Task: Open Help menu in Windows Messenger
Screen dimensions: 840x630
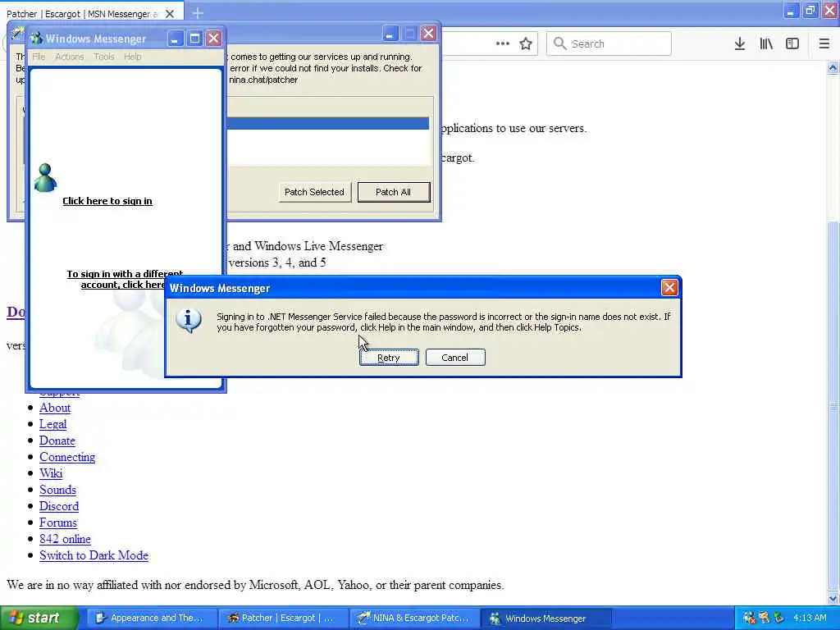Action: coord(132,57)
